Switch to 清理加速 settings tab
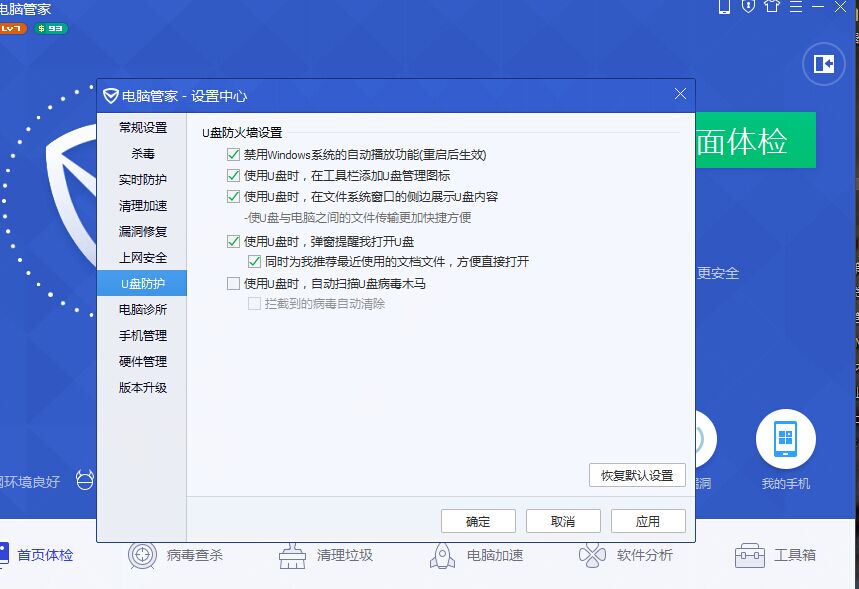The image size is (859, 589). click(142, 205)
